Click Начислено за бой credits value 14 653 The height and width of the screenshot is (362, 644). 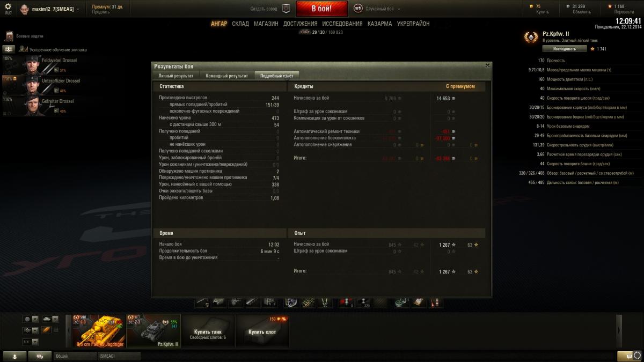[443, 98]
